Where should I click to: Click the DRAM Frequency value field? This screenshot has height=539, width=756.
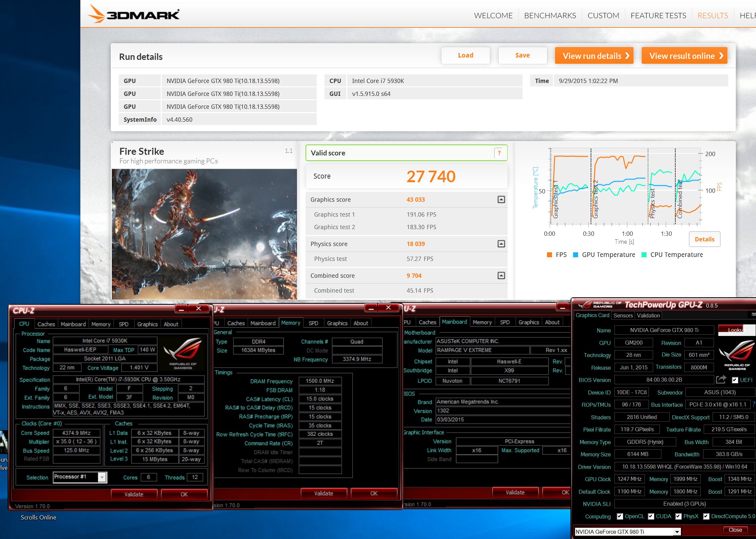320,381
